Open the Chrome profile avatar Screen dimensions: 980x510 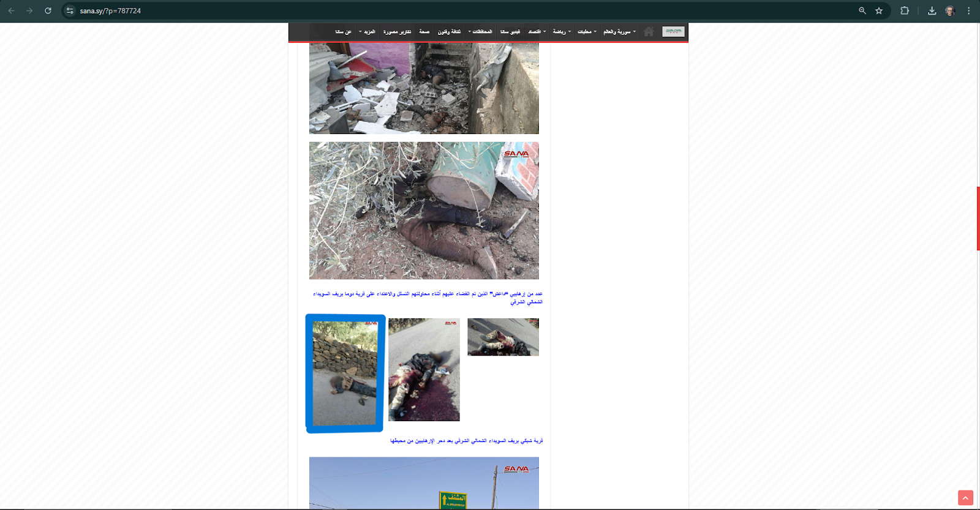pyautogui.click(x=950, y=10)
